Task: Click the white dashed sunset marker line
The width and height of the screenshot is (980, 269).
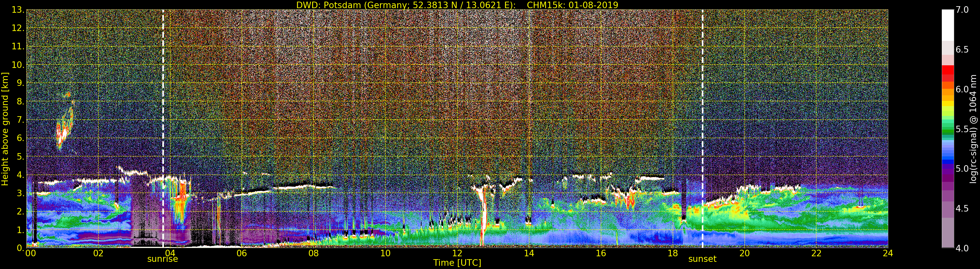Action: (702, 129)
